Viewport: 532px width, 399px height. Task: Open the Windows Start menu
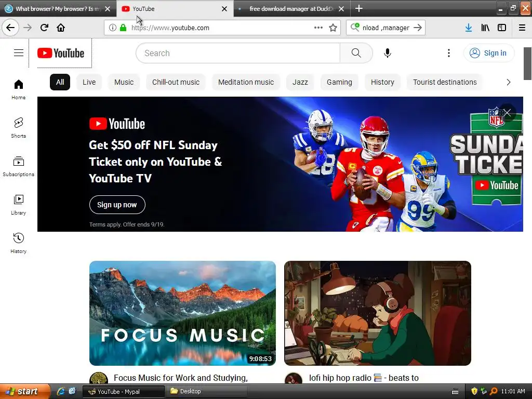[24, 391]
